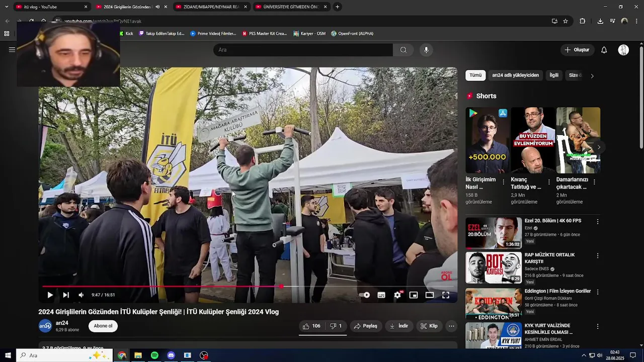Open File Explorer from the taskbar
The width and height of the screenshot is (644, 362).
pyautogui.click(x=138, y=355)
